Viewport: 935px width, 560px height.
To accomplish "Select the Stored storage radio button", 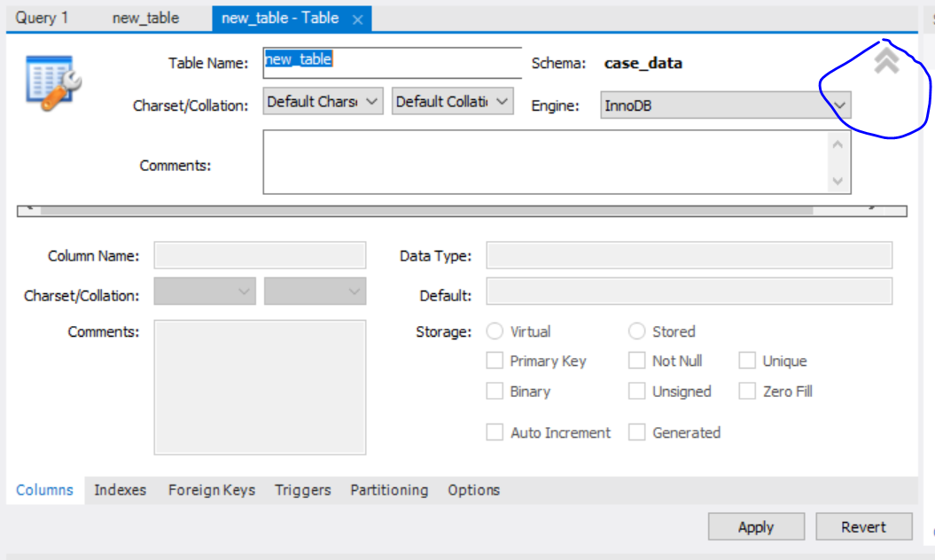I will pyautogui.click(x=635, y=331).
